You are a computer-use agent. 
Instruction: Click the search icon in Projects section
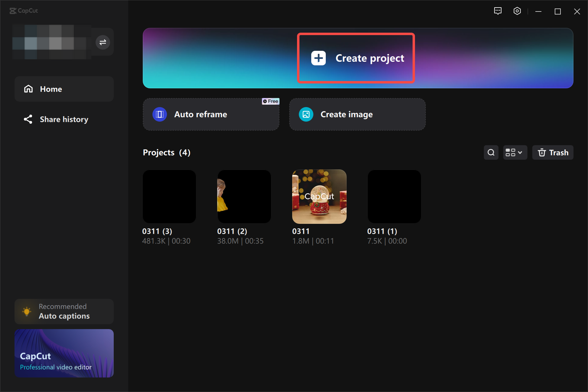[491, 152]
